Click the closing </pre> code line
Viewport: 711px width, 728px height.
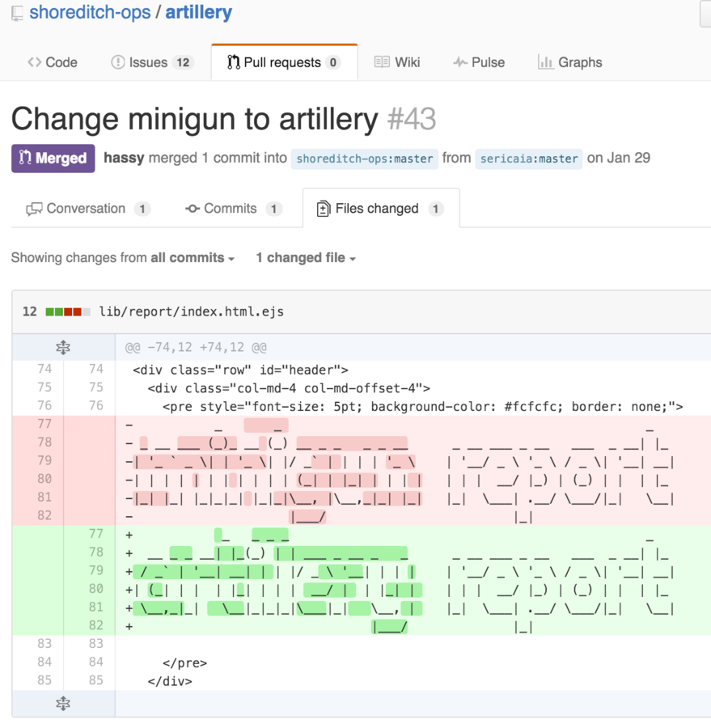pyautogui.click(x=185, y=663)
